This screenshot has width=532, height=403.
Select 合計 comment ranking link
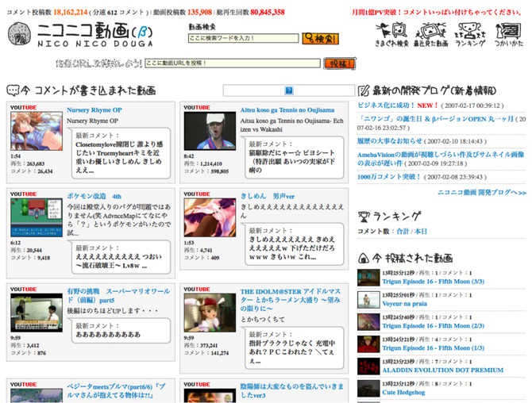pos(403,232)
